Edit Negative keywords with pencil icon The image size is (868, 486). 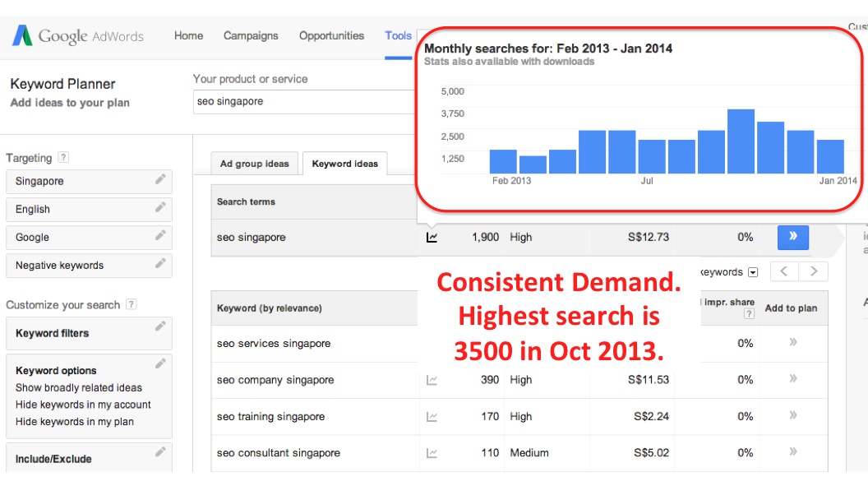click(x=160, y=264)
